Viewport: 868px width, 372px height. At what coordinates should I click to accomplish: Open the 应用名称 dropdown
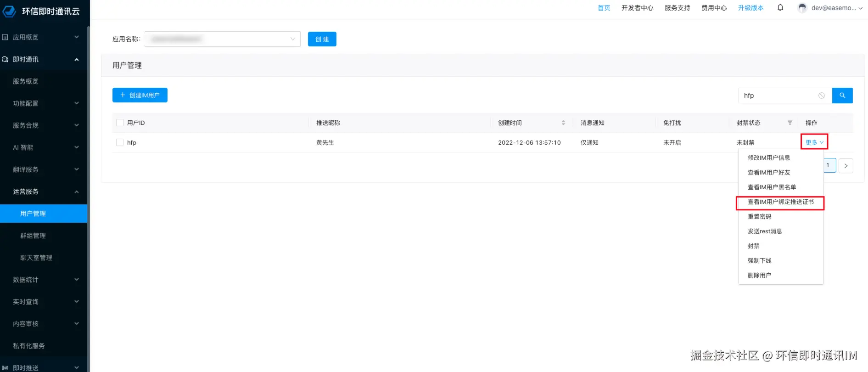(x=223, y=39)
